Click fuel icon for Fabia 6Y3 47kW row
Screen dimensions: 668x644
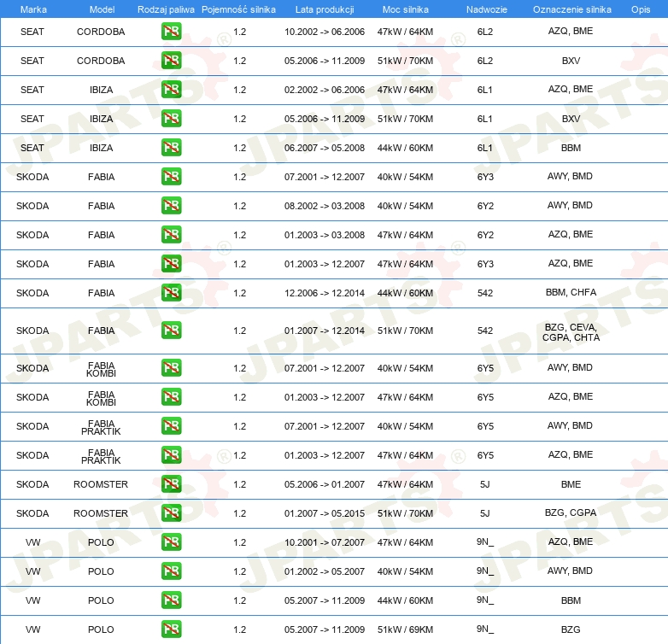coord(171,264)
